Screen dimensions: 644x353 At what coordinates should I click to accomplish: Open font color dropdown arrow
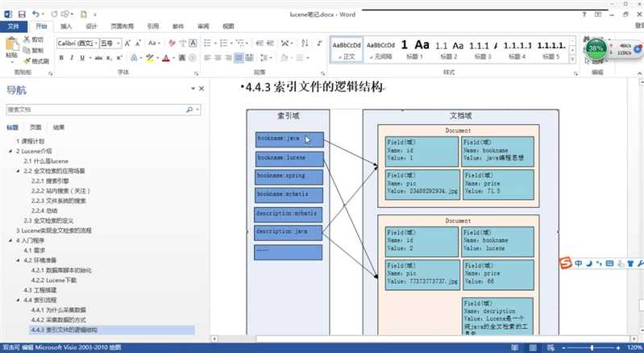pyautogui.click(x=174, y=58)
